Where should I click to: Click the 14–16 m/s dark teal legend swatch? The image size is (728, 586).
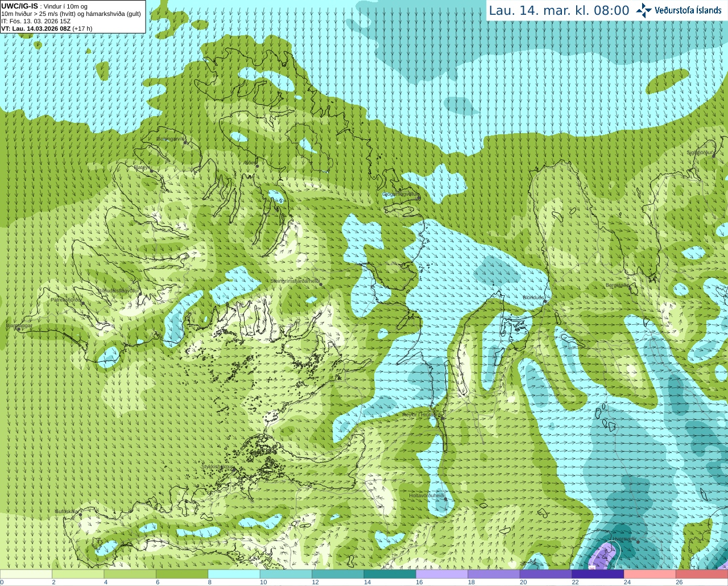(390, 574)
